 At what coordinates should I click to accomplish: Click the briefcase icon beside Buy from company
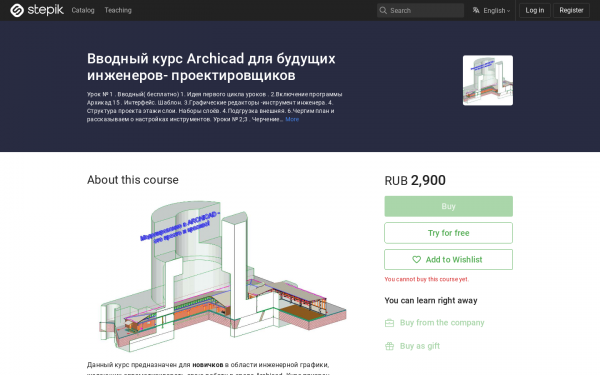tap(389, 323)
